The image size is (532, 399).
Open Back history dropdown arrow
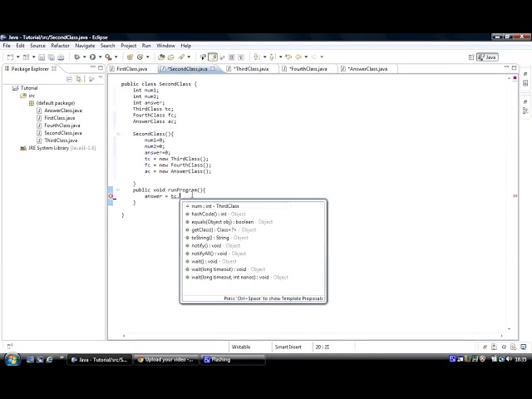click(x=306, y=57)
